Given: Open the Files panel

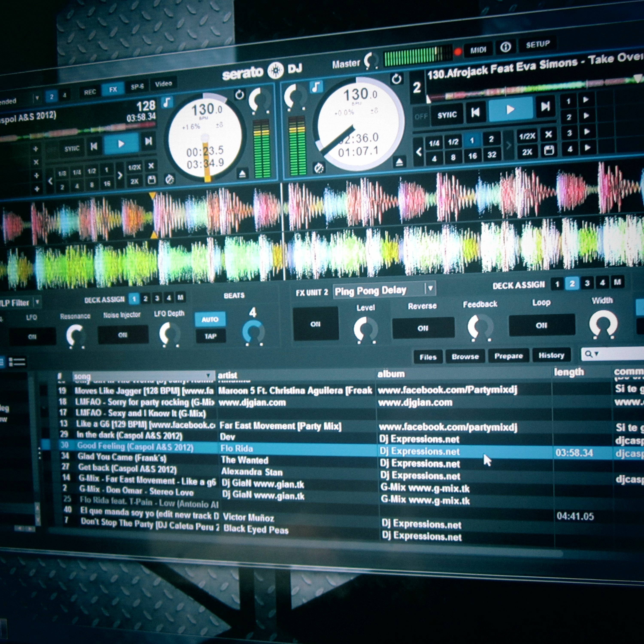Looking at the screenshot, I should [428, 357].
